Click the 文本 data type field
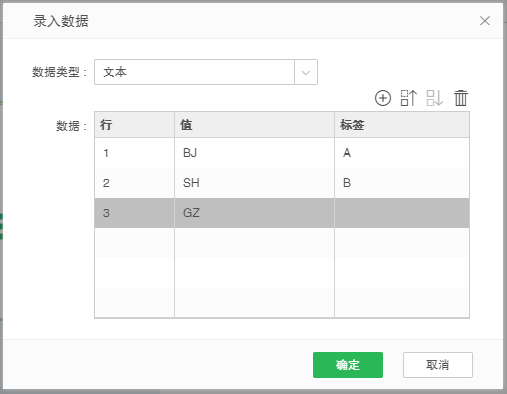The height and width of the screenshot is (394, 507). coord(194,72)
